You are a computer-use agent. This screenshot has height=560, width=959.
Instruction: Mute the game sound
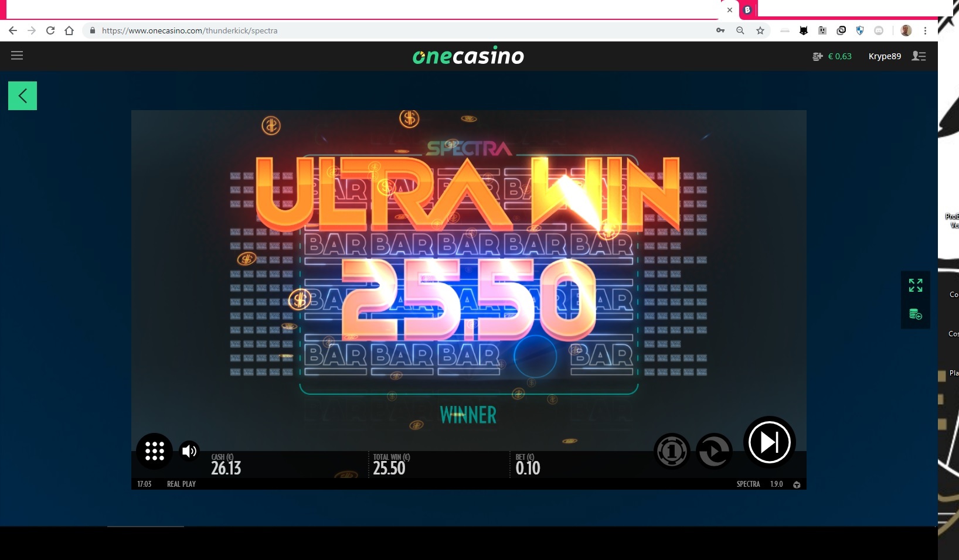(x=189, y=451)
